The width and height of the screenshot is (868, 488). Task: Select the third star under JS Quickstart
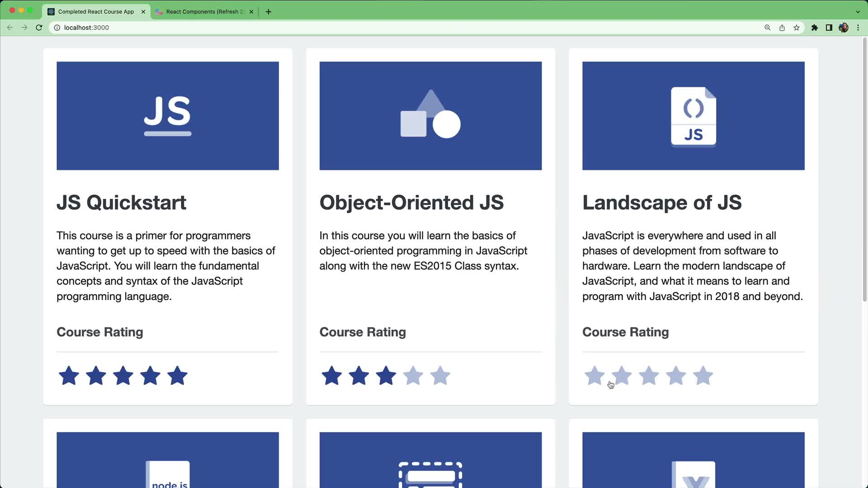[x=123, y=375]
